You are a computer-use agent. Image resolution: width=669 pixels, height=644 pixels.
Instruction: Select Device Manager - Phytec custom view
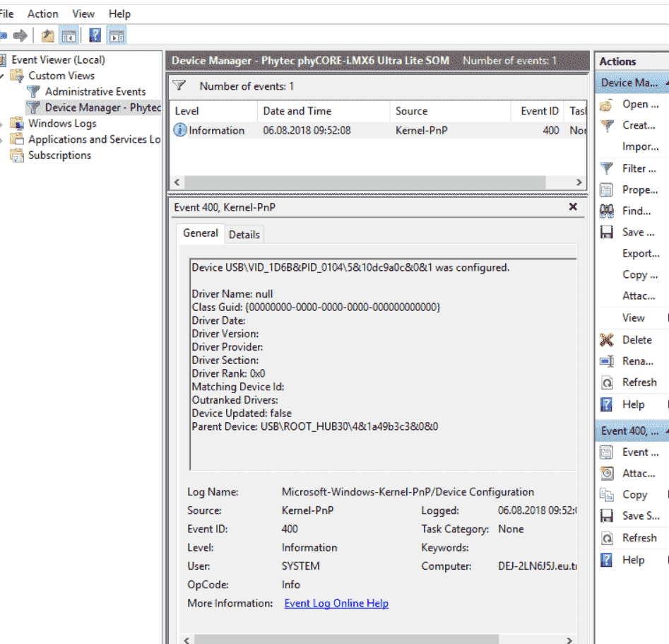tap(103, 107)
